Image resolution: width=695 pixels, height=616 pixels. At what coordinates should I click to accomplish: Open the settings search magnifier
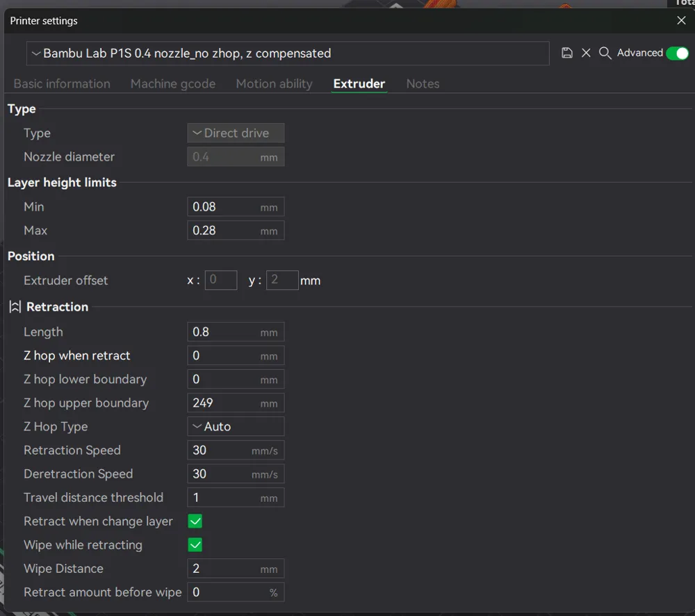[x=605, y=53]
